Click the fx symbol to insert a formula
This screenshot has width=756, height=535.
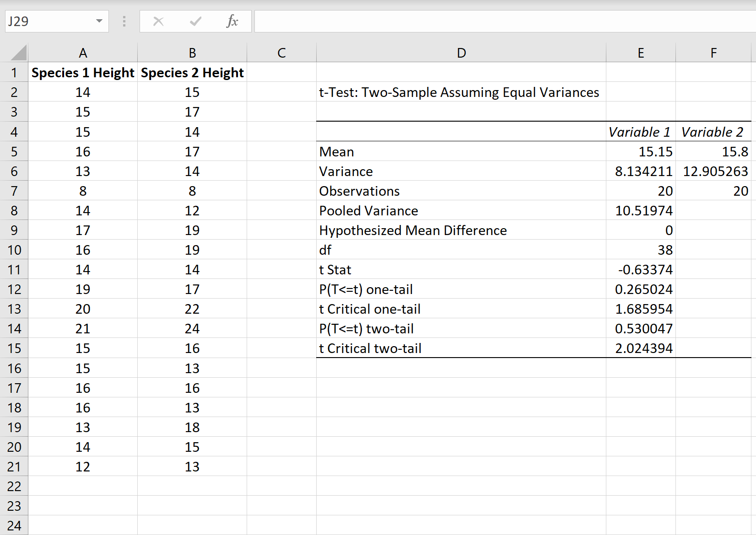click(232, 21)
